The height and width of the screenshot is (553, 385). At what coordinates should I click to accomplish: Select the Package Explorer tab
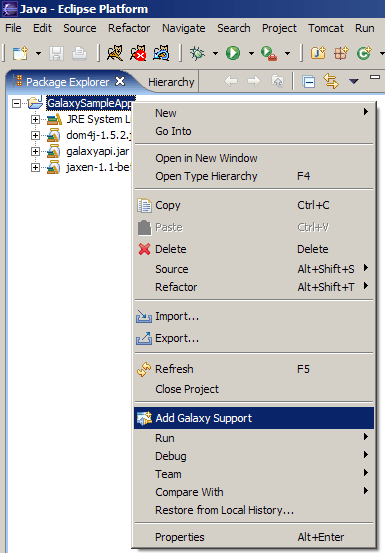click(67, 82)
